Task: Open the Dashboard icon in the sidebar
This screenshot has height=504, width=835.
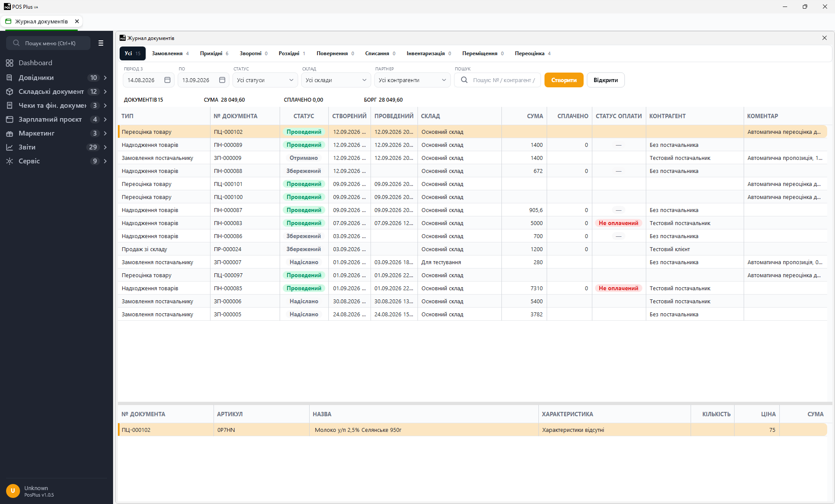Action: click(x=10, y=63)
